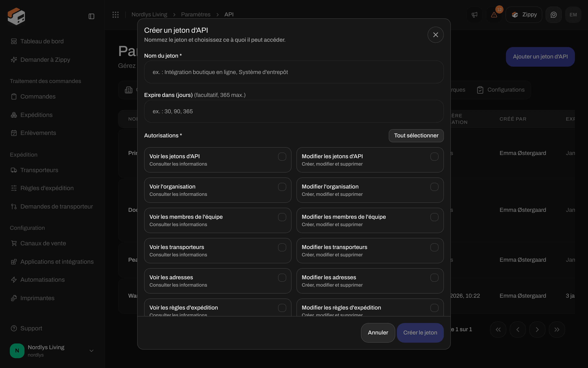Screen dimensions: 588x368
Task: Go to the next page arrow
Action: (537, 330)
